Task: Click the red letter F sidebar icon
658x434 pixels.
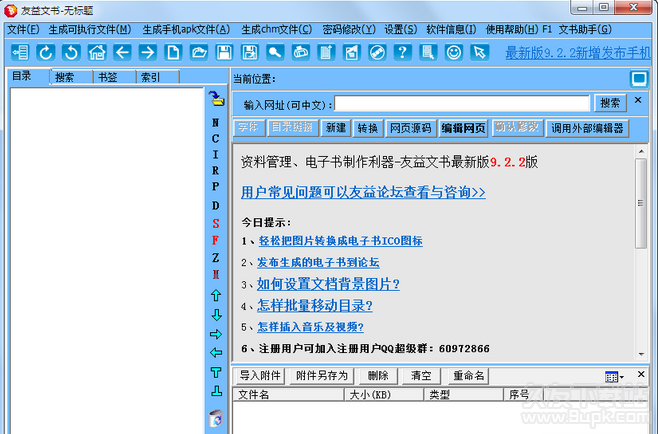Action: (x=216, y=240)
